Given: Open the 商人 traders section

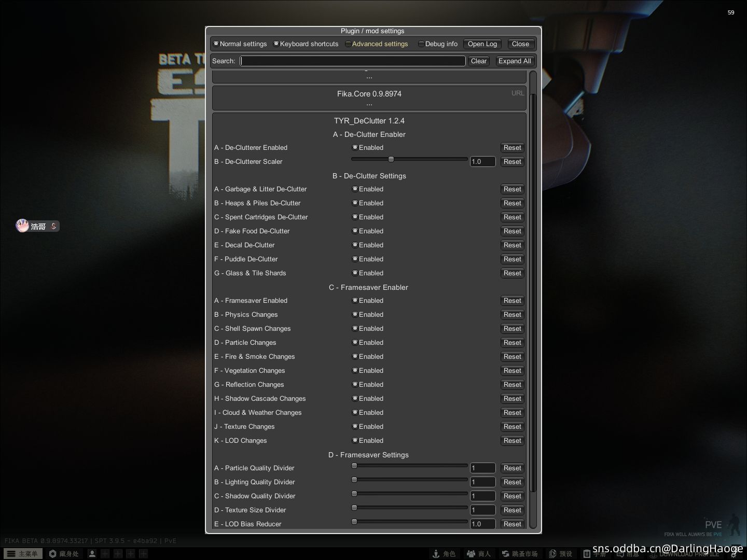Looking at the screenshot, I should [479, 554].
